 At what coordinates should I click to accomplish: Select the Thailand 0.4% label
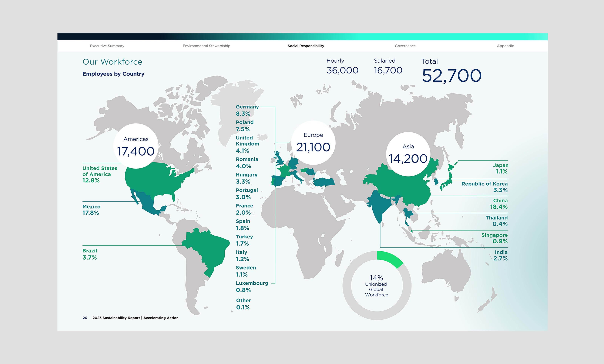click(x=496, y=221)
